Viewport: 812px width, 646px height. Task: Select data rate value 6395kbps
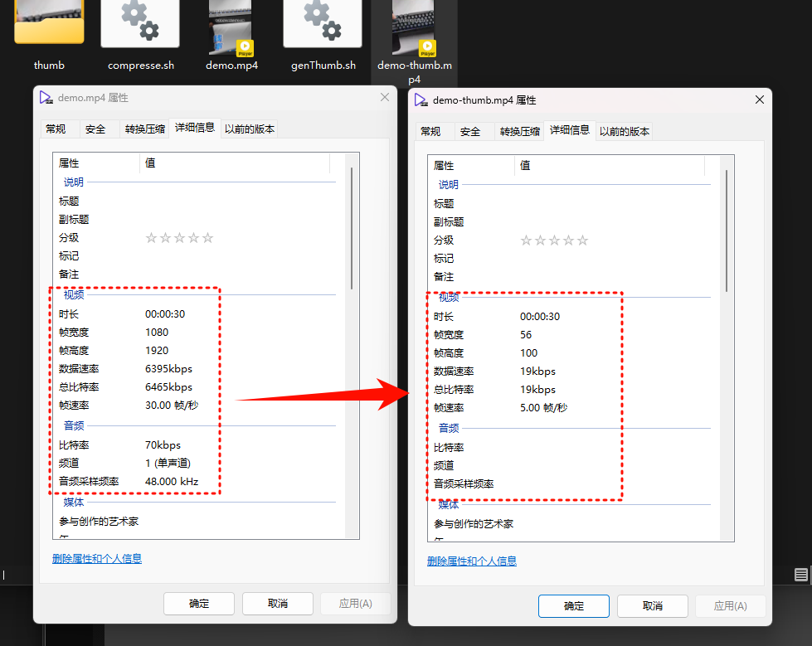[x=168, y=368]
